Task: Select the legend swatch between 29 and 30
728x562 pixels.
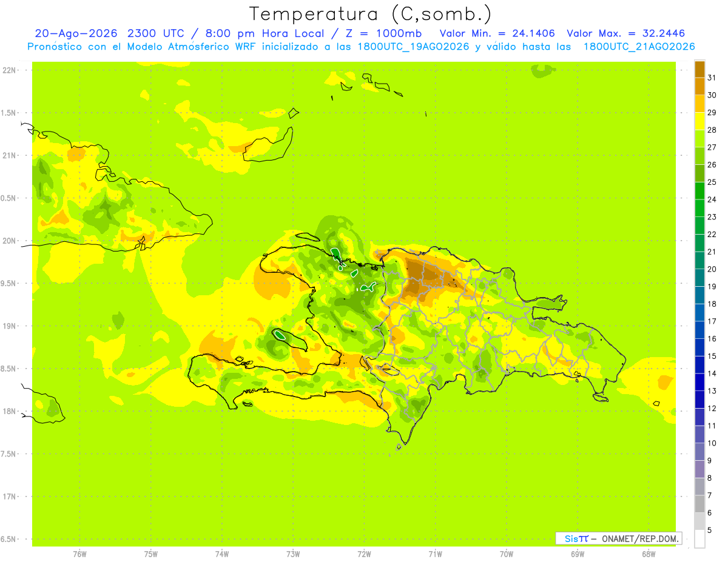Action: (x=699, y=104)
